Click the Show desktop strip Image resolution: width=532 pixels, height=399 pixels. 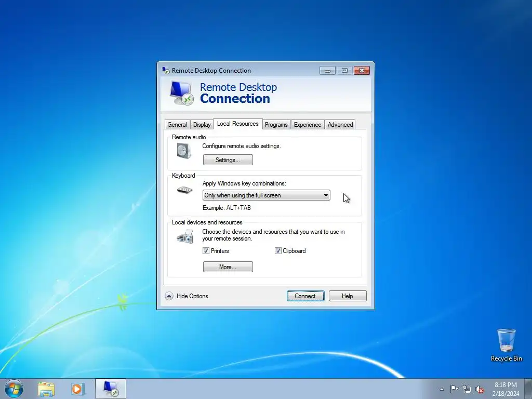click(528, 389)
